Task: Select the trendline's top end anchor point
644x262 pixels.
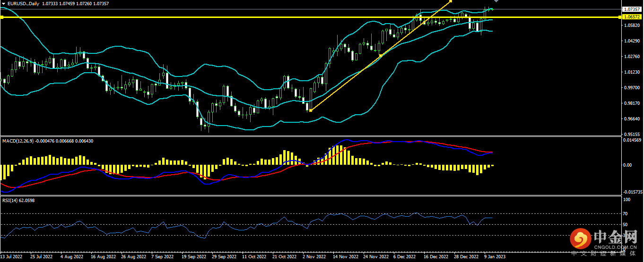Action: [451, 1]
